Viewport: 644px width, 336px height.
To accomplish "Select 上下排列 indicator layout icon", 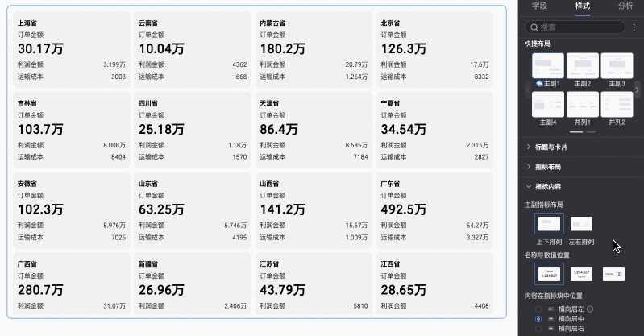I will (549, 224).
